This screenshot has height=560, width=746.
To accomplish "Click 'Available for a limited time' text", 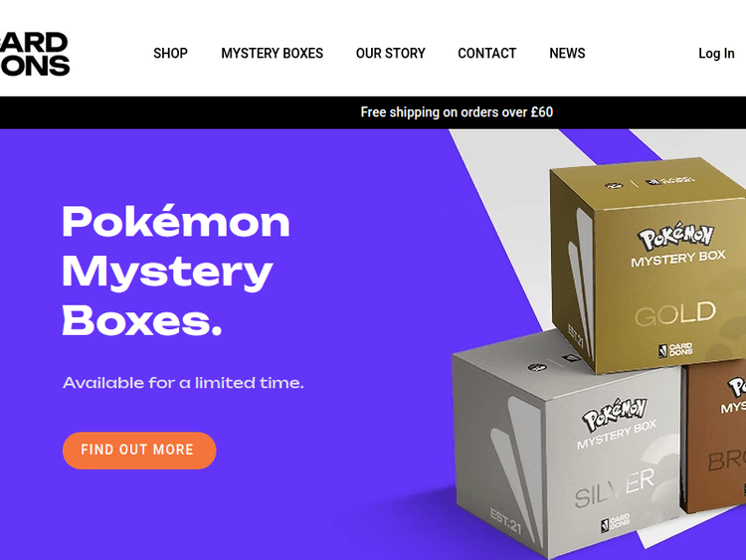I will (183, 383).
